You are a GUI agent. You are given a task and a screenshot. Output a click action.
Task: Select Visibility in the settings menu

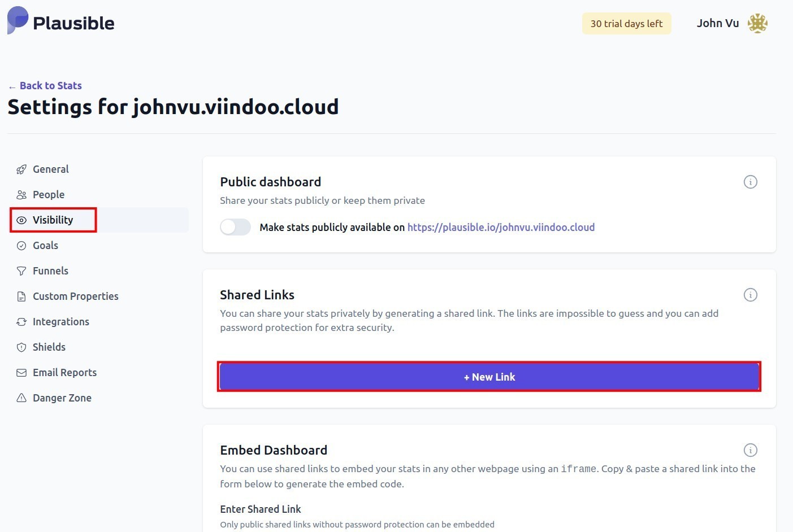coord(53,220)
